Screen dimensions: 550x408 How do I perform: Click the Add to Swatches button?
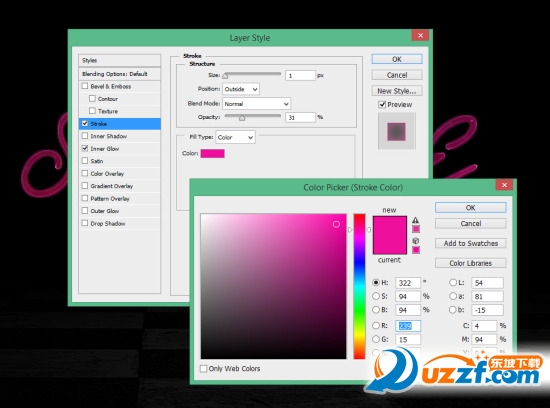pyautogui.click(x=470, y=243)
